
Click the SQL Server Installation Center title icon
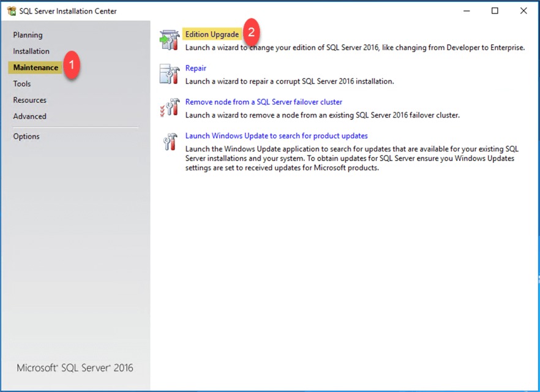click(x=12, y=11)
